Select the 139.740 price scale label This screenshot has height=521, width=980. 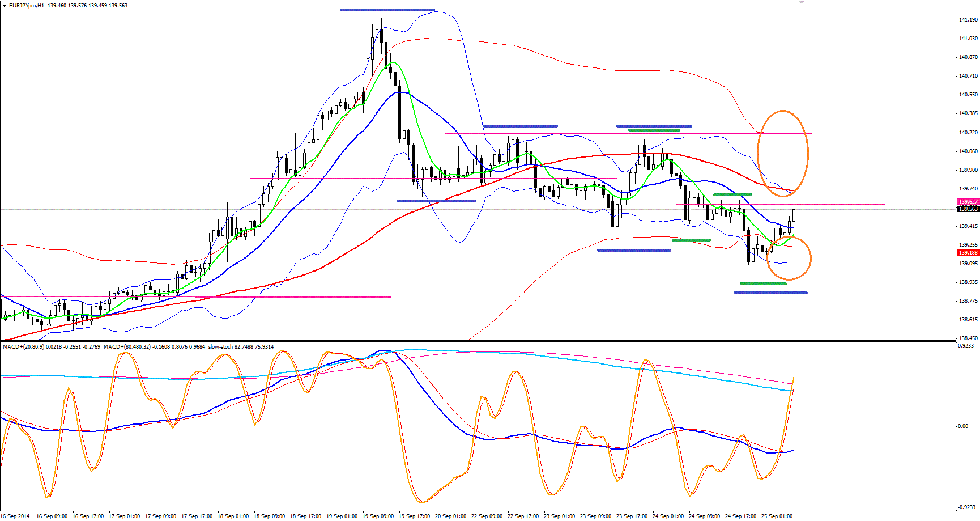click(x=968, y=189)
